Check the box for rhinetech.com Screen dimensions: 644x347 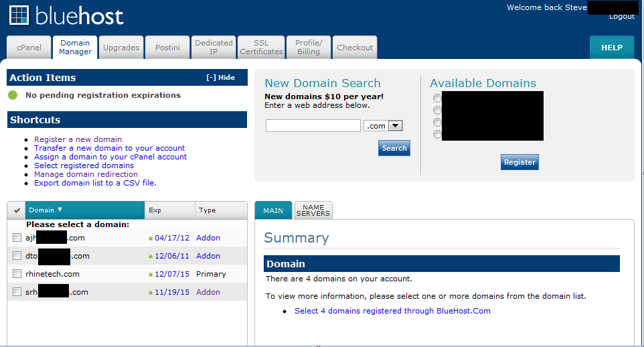17,274
